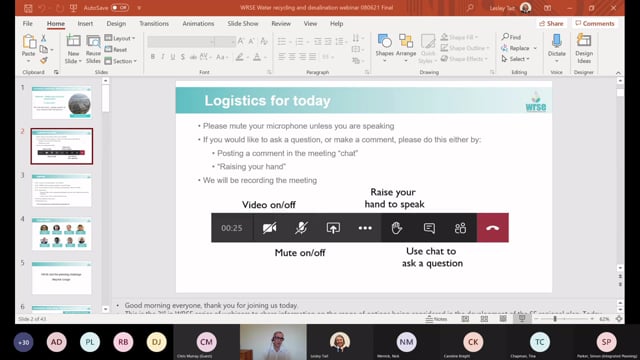Fit slide to current window
This screenshot has height=360, width=640.
pos(619,319)
